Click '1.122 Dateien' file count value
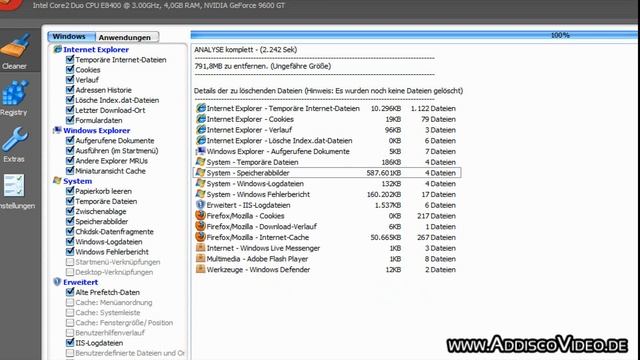This screenshot has height=360, width=640. pyautogui.click(x=433, y=109)
